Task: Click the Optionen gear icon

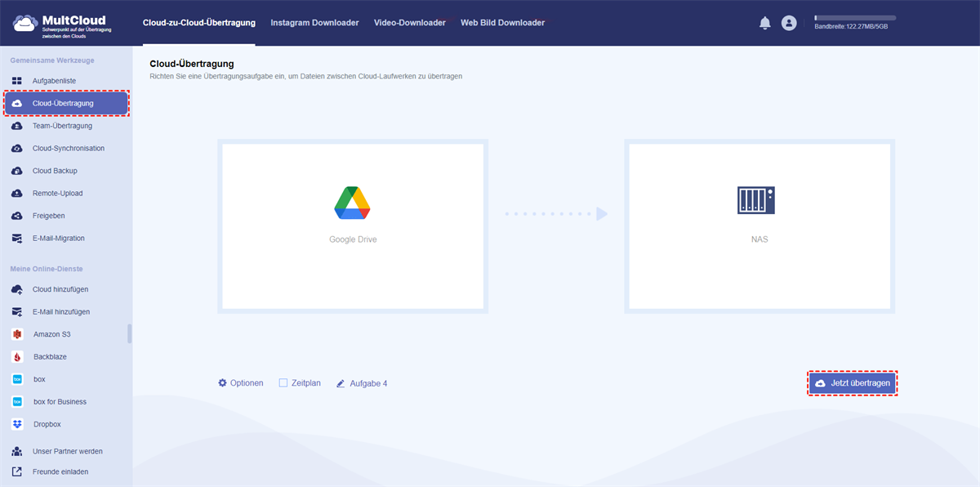Action: tap(222, 382)
